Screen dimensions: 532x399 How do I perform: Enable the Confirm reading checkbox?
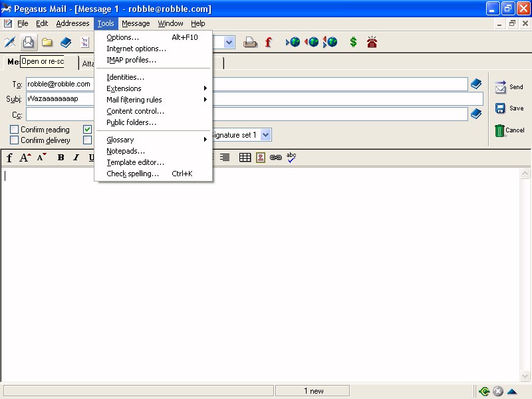[14, 129]
